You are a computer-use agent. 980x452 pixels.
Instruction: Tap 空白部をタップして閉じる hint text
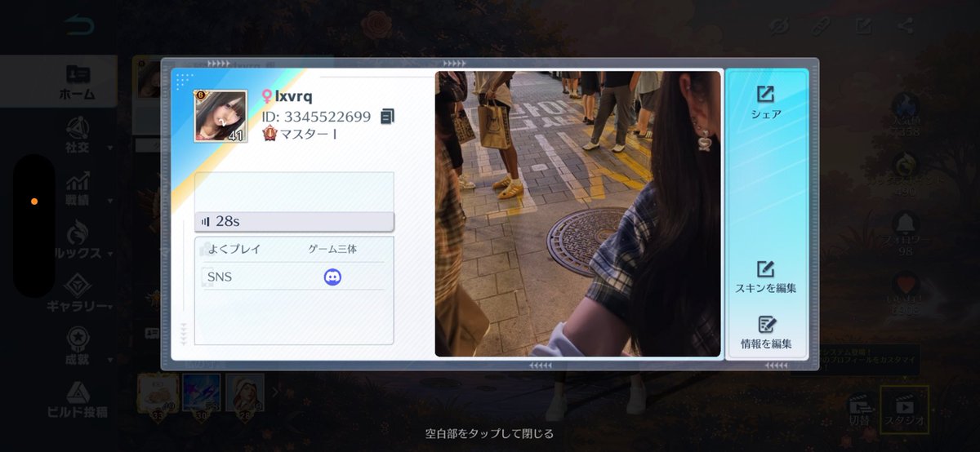pyautogui.click(x=489, y=434)
